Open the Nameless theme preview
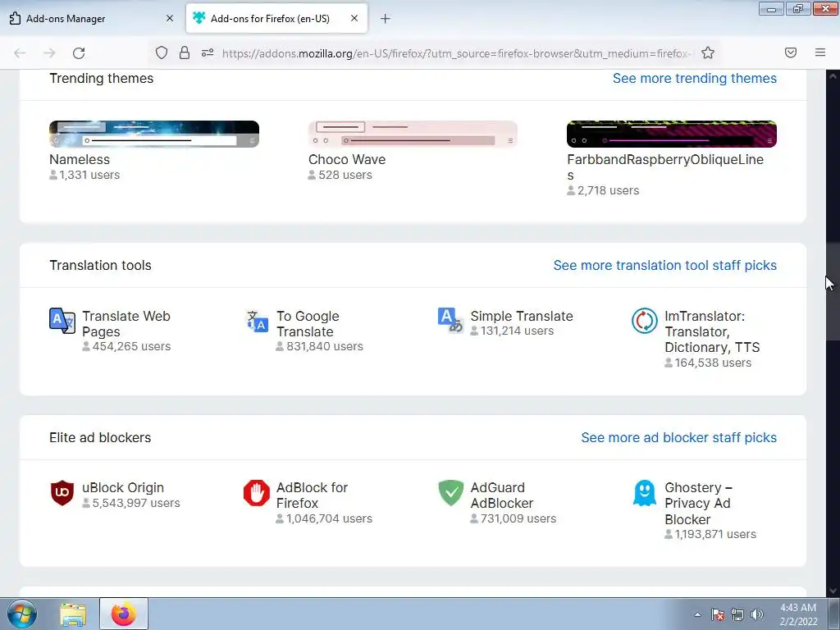 (x=154, y=134)
